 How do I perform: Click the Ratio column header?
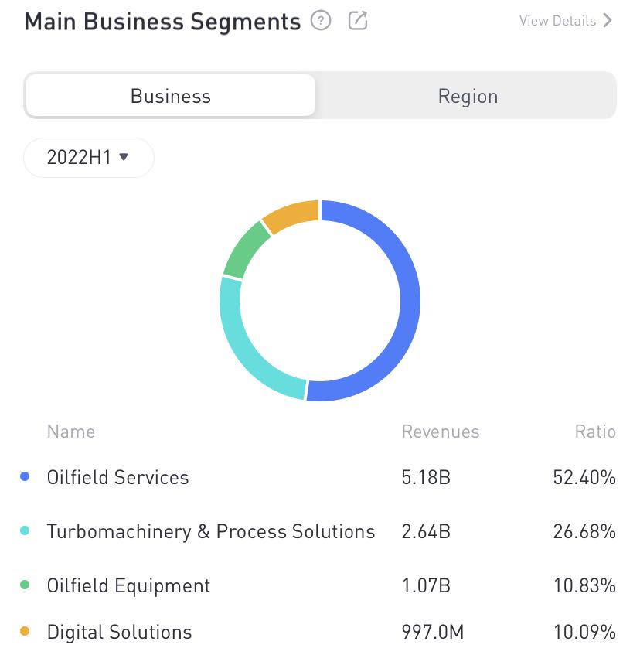(x=594, y=432)
